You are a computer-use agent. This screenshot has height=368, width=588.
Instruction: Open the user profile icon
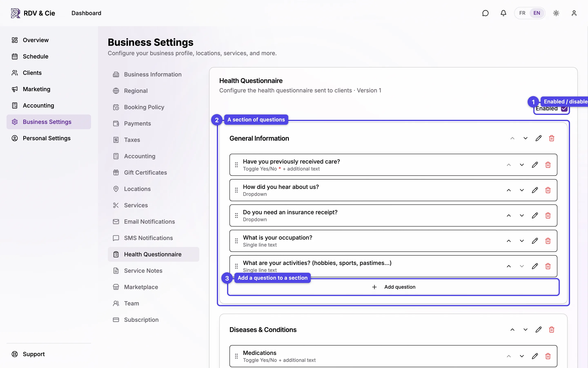(x=574, y=13)
